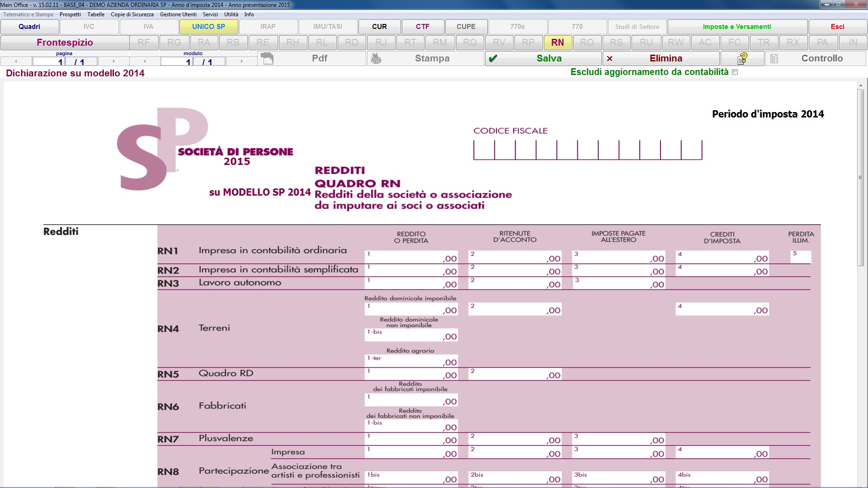Switch to the IN quadro tab
Image resolution: width=868 pixels, height=488 pixels.
(x=853, y=42)
